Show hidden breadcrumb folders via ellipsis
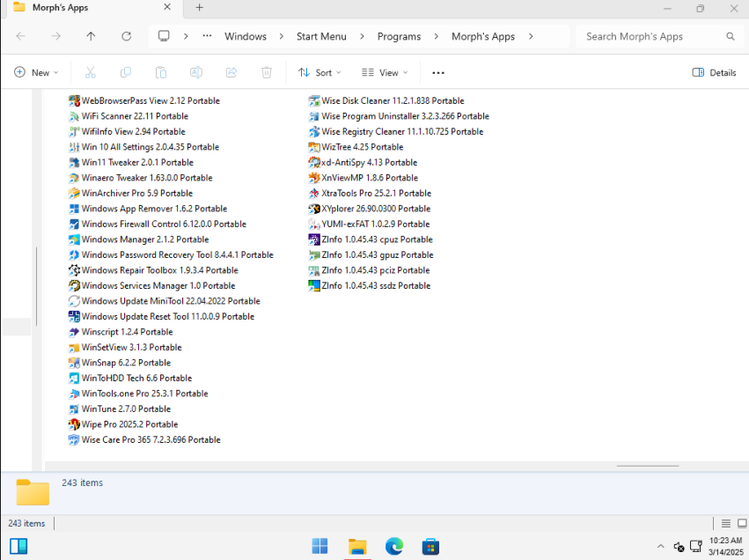The width and height of the screenshot is (749, 560). (207, 36)
